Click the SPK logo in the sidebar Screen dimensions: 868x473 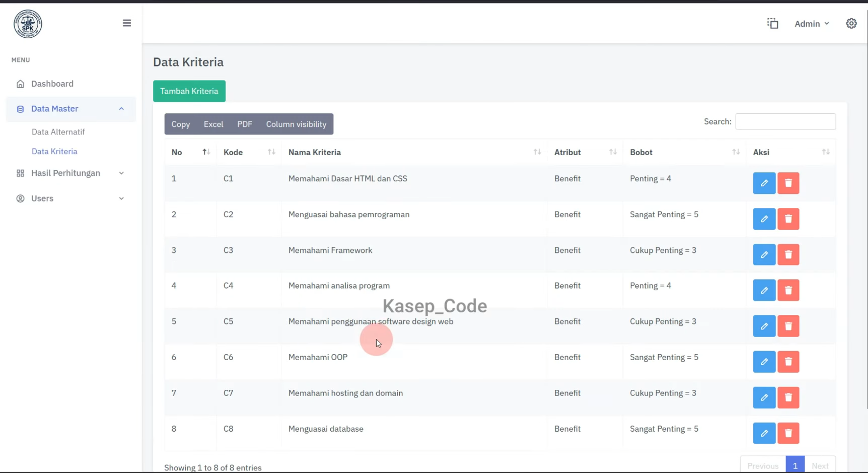click(x=28, y=24)
